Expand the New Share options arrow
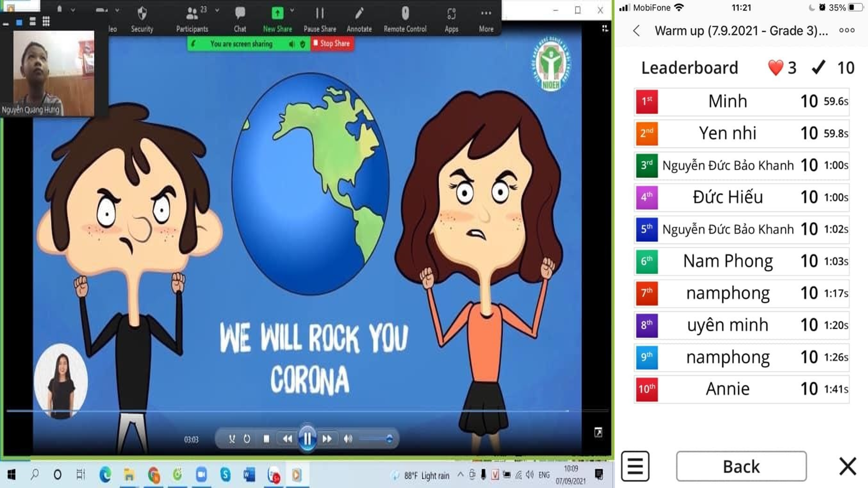Viewport: 868px width, 488px height. [x=292, y=10]
